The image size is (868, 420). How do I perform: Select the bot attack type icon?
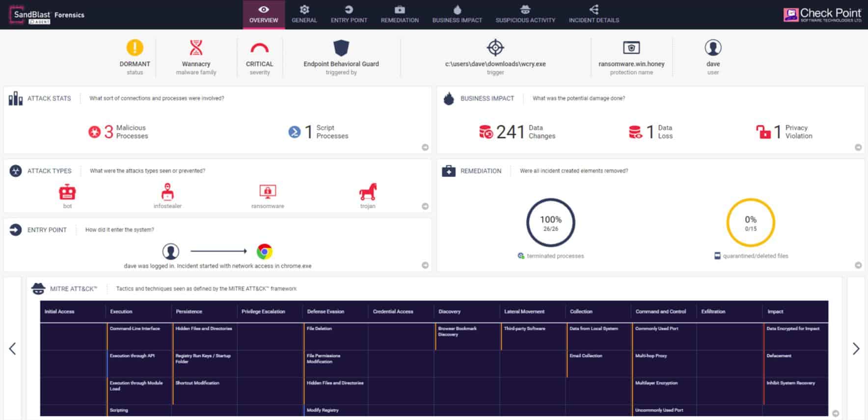pos(67,192)
